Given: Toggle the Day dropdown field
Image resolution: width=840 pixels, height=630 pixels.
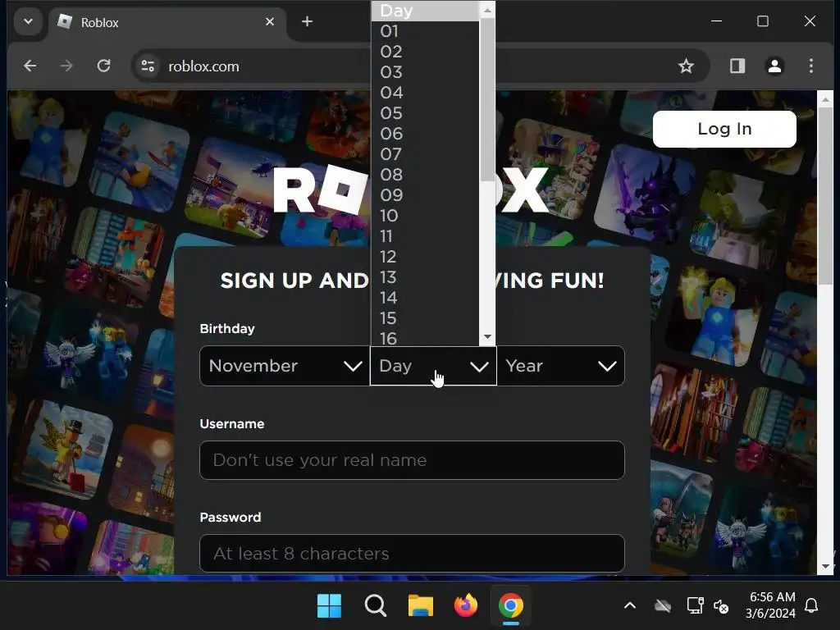Looking at the screenshot, I should pos(433,366).
